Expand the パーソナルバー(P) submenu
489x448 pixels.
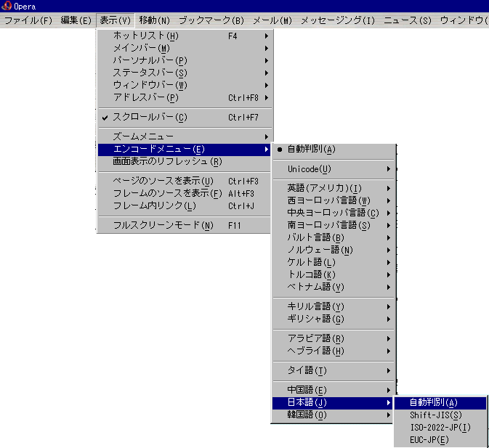tap(184, 60)
